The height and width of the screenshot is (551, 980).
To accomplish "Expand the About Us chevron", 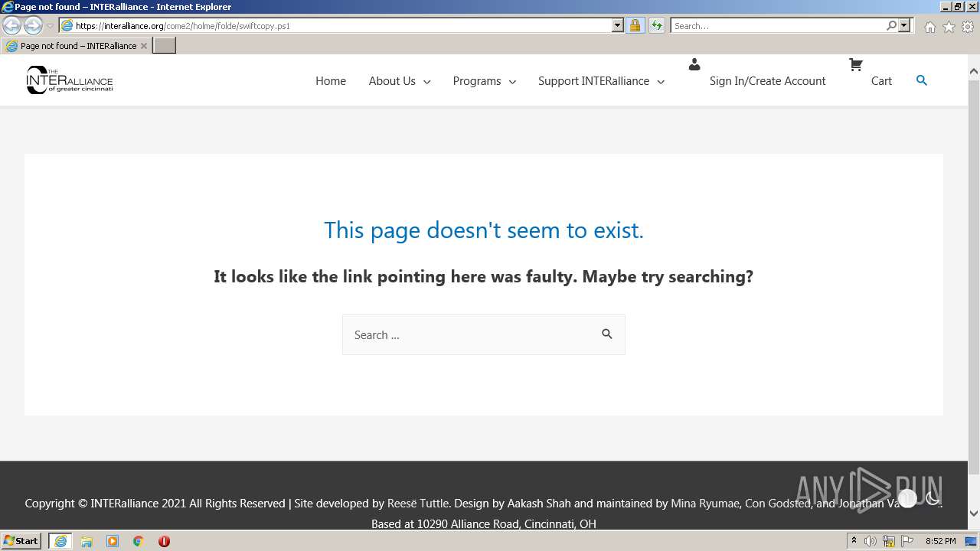I will [x=426, y=81].
